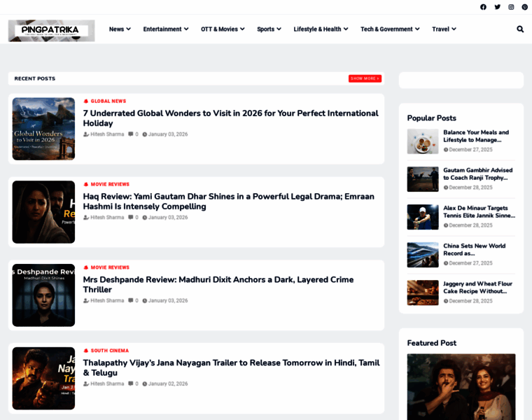This screenshot has width=532, height=420.
Task: Open Mrs Deshpande Review thumbnail
Action: pos(44,295)
